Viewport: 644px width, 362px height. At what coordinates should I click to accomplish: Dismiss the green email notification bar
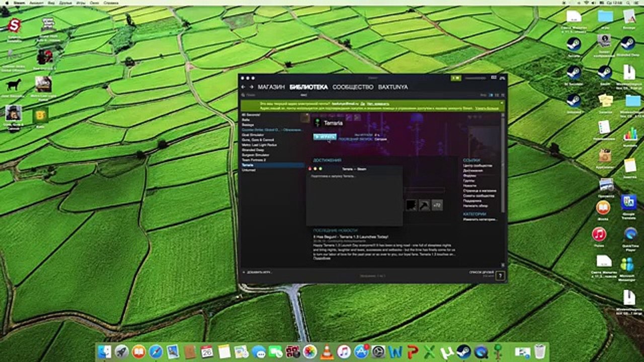click(x=502, y=103)
